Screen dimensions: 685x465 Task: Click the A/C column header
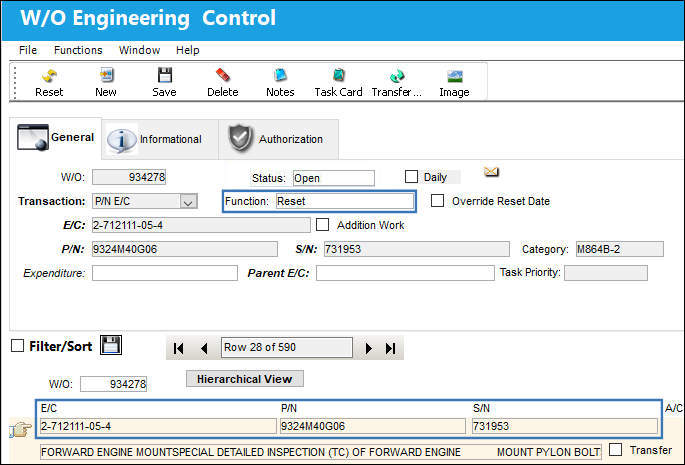point(673,408)
